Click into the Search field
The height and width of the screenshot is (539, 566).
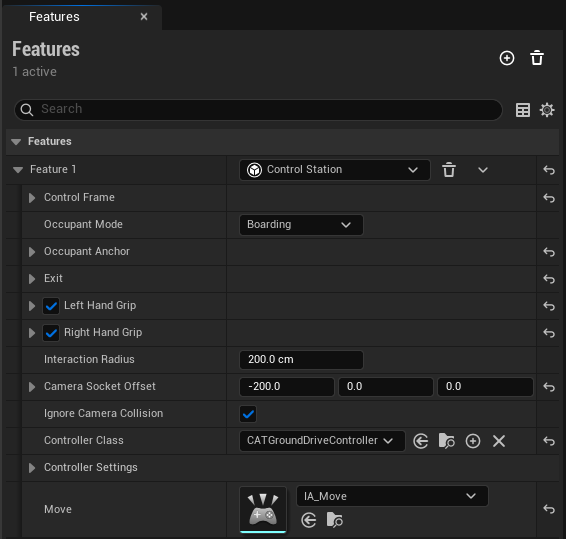[x=258, y=109]
